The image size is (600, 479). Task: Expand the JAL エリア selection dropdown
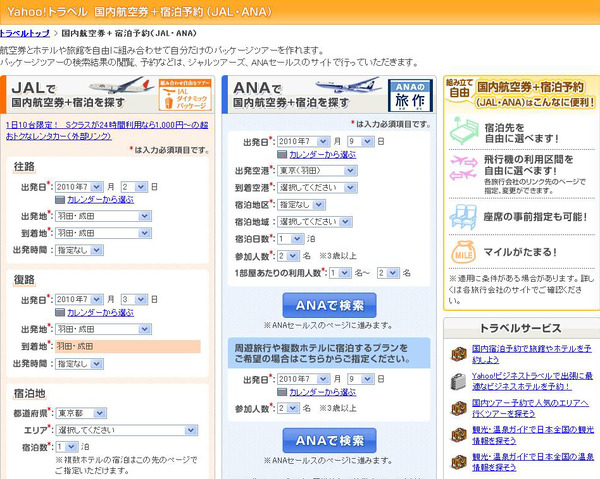click(x=125, y=430)
